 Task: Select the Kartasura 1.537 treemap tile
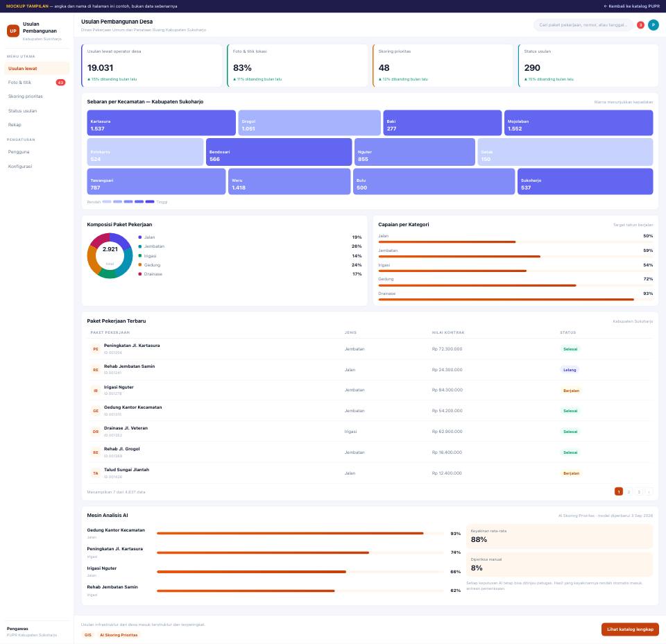click(x=162, y=123)
